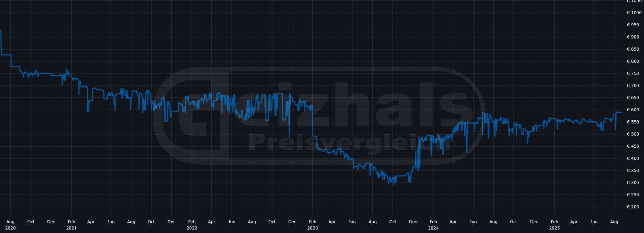Select the € 350 price axis label

[x=633, y=171]
